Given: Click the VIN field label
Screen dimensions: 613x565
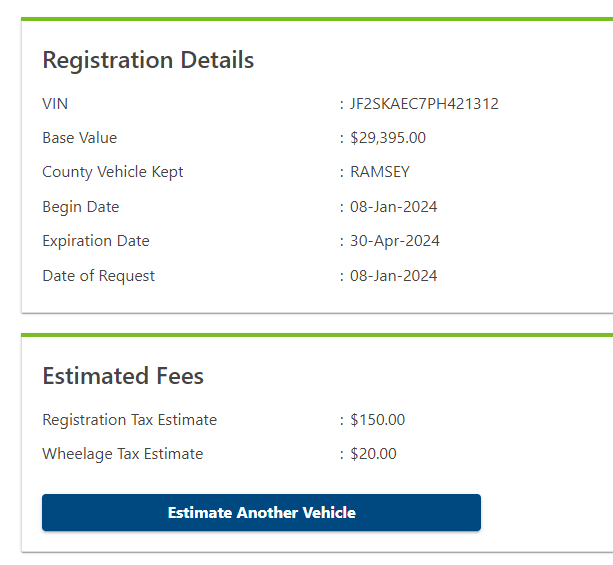Looking at the screenshot, I should [55, 104].
